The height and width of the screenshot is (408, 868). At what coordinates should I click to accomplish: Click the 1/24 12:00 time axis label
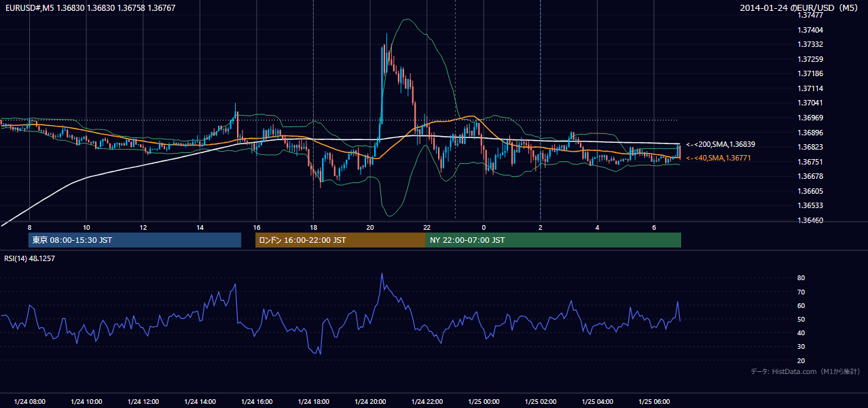click(x=143, y=402)
